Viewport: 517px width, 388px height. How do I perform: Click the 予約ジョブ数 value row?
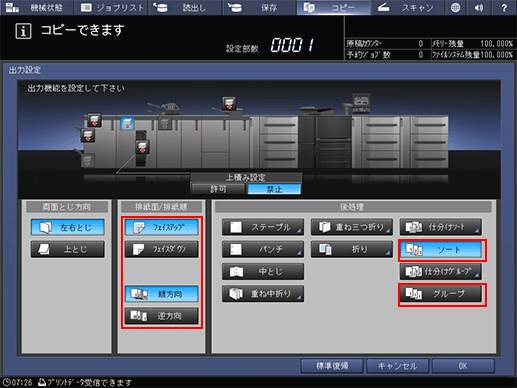click(x=387, y=54)
